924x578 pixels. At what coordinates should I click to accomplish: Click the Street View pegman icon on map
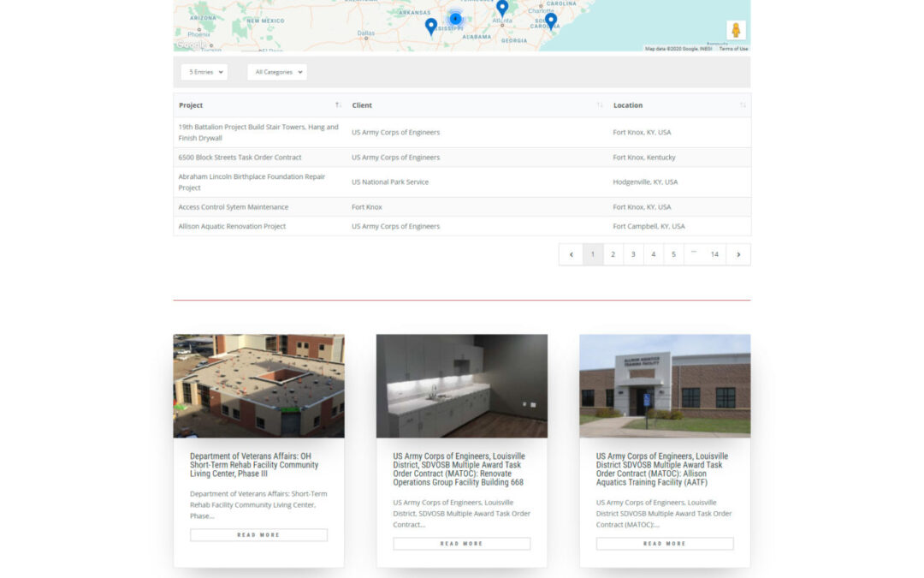click(x=736, y=29)
